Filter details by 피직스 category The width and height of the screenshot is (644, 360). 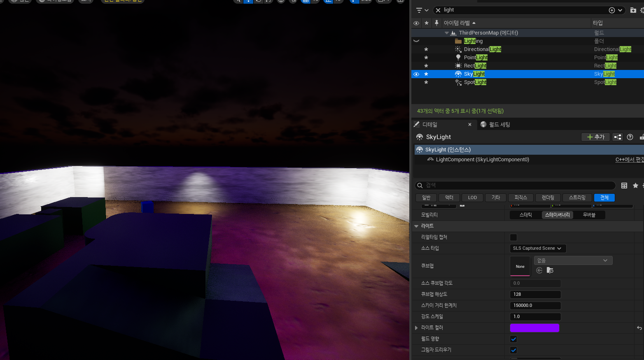(521, 198)
